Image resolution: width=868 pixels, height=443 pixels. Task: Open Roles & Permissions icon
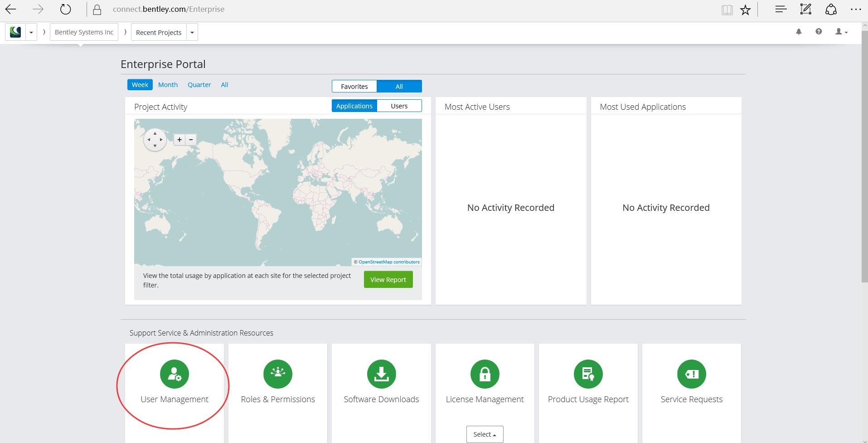278,374
